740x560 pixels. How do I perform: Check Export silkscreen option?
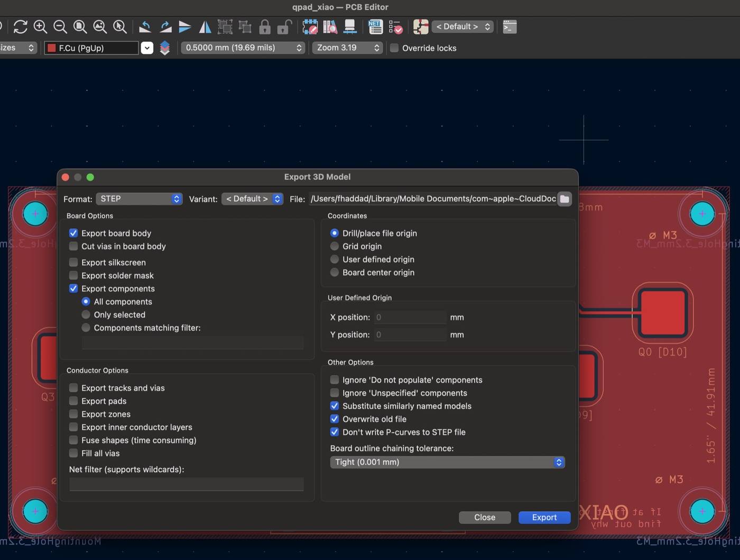(x=73, y=263)
